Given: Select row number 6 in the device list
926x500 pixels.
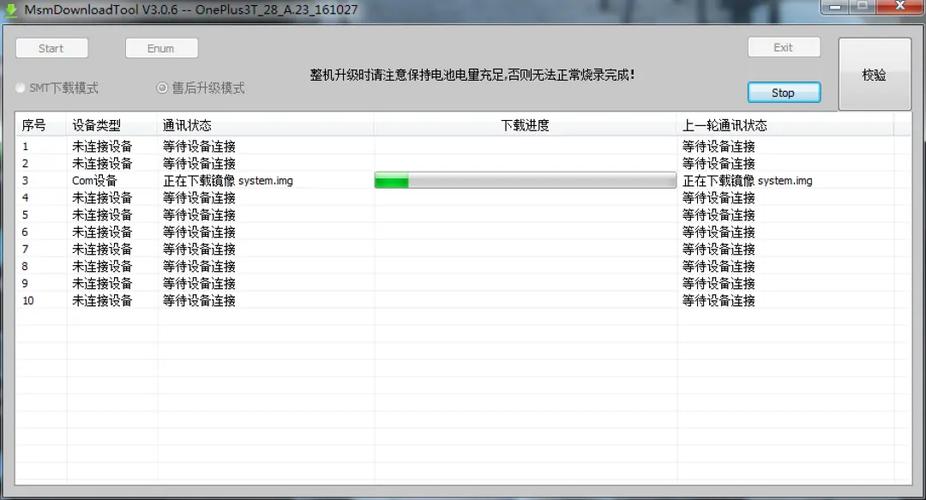Looking at the screenshot, I should pos(25,232).
